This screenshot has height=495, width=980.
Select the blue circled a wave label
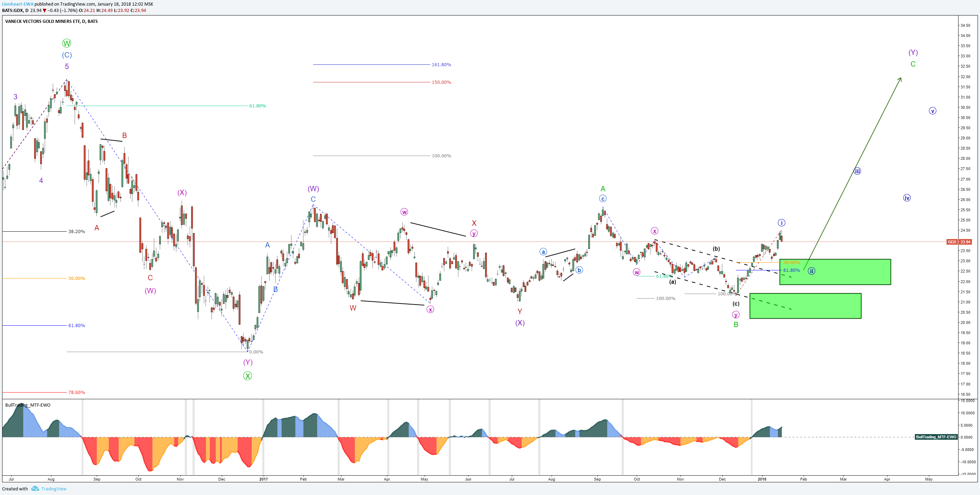click(543, 252)
